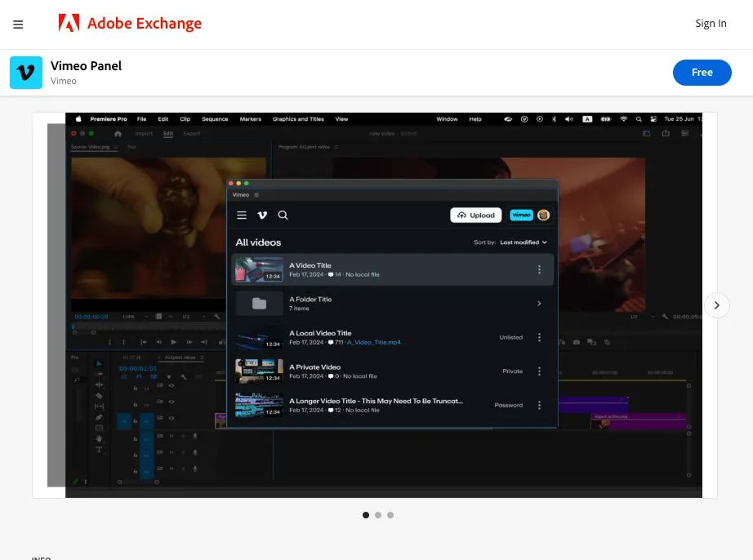Open the A_Video_Title.mp4 local file link
Screen dimensions: 753x560
[x=373, y=342]
